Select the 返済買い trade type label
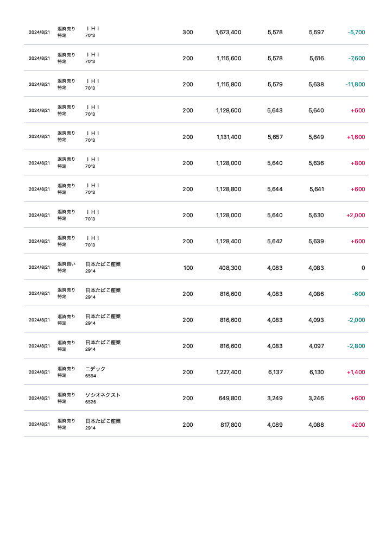The image size is (392, 556). click(66, 264)
